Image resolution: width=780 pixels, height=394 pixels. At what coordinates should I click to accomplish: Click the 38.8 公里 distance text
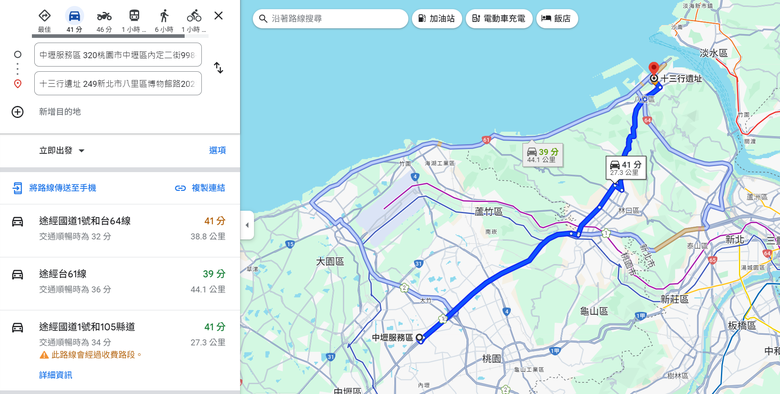pyautogui.click(x=208, y=236)
